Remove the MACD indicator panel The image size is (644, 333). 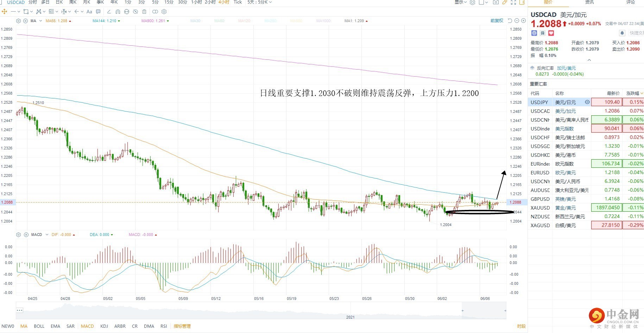click(x=26, y=235)
